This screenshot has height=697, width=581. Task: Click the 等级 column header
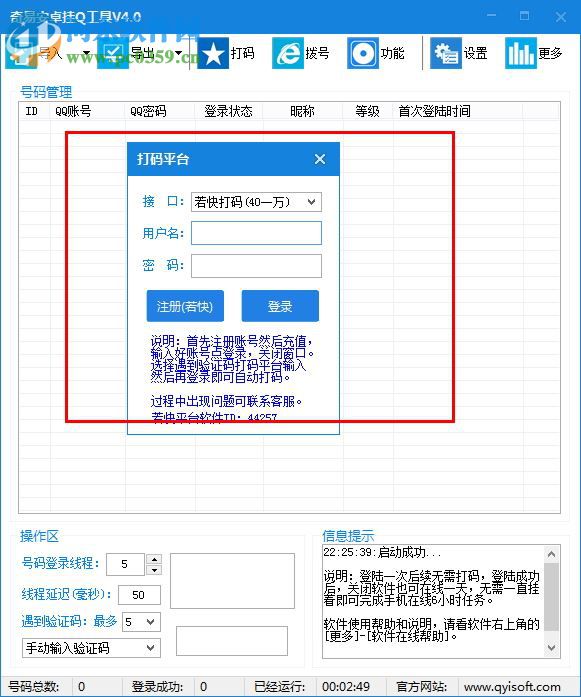point(368,111)
